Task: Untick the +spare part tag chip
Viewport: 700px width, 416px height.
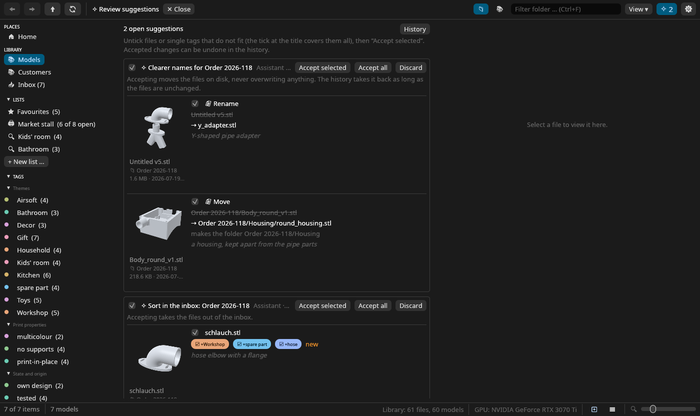Action: pos(252,344)
